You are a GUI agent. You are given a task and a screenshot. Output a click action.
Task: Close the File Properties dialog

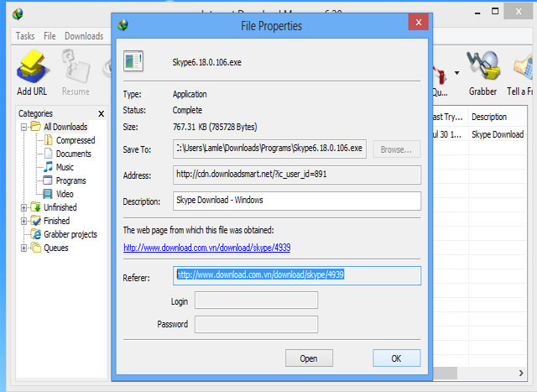(419, 23)
